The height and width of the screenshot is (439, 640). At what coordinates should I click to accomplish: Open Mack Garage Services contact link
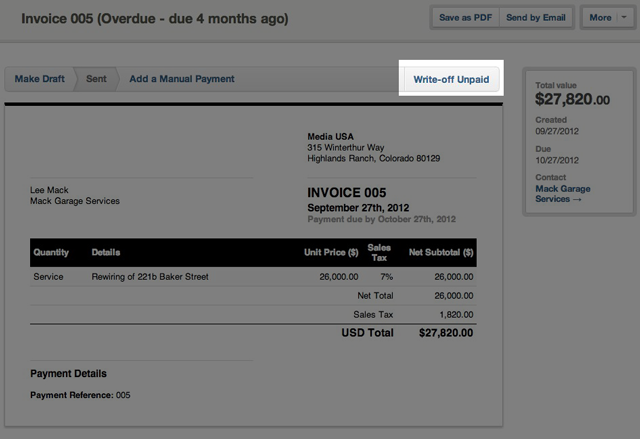coord(562,194)
